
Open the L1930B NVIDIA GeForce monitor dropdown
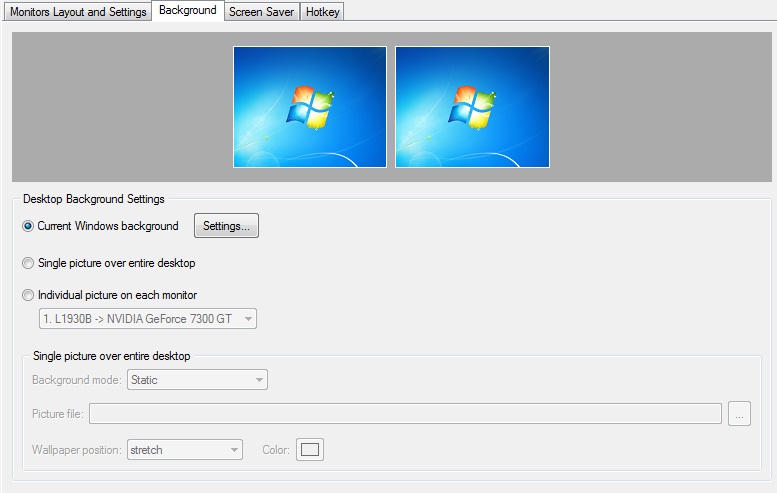148,319
